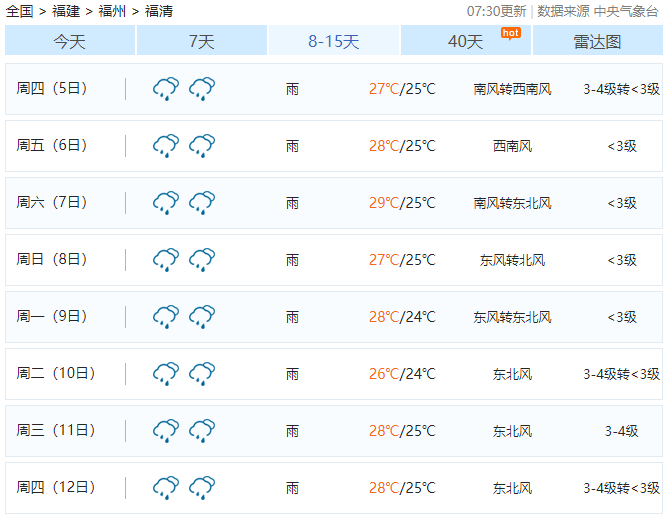The width and height of the screenshot is (671, 526).
Task: Select the 周五（6日）date label
Action: (x=52, y=145)
